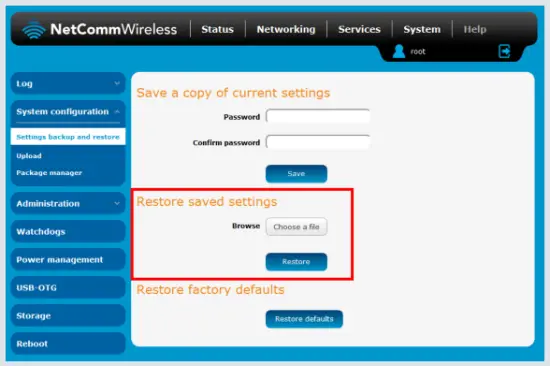
Task: Click the Save button
Action: 296,174
